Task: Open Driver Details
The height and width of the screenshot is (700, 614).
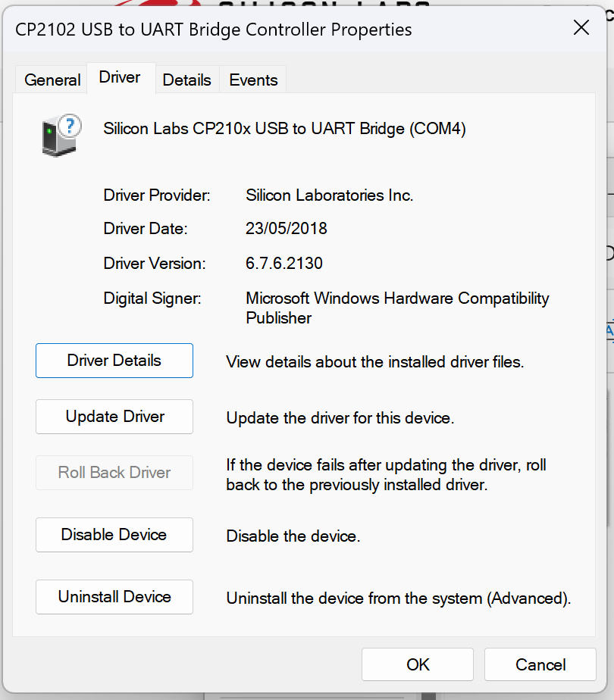Action: (114, 361)
